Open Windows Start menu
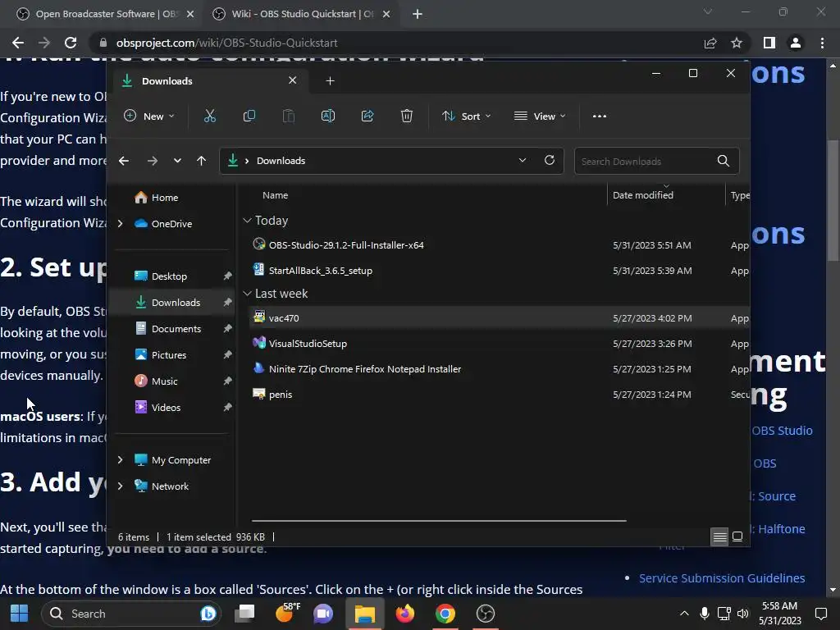840x630 pixels. click(x=20, y=614)
